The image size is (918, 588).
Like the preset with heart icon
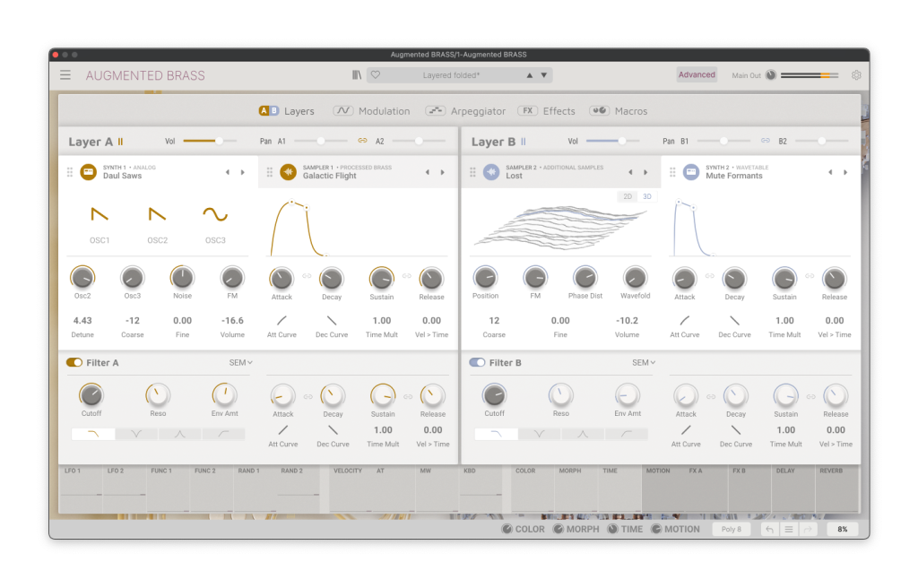[x=376, y=75]
